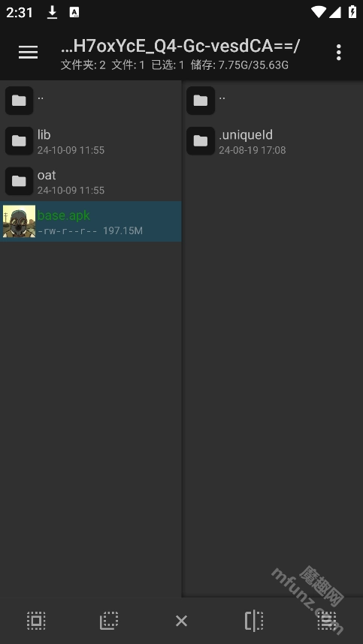Open the .uniqueId folder entry
The width and height of the screenshot is (363, 644).
(x=273, y=141)
